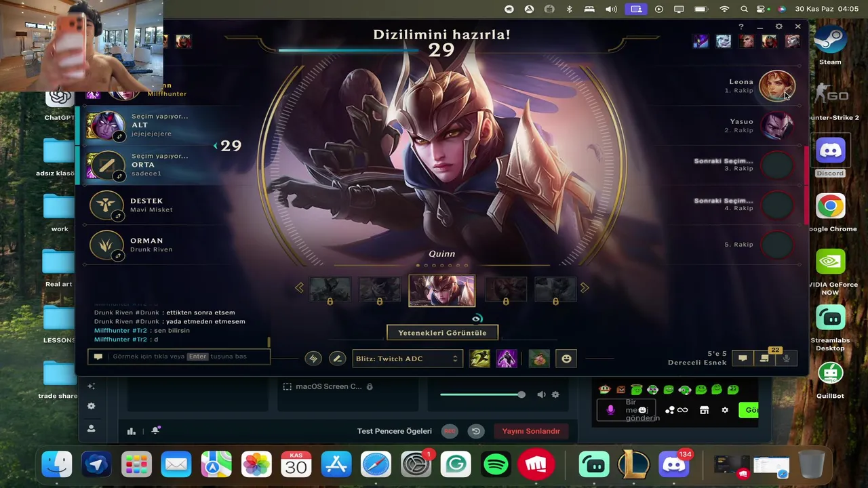Mute audio source in Streamlabs mixer

(x=541, y=394)
